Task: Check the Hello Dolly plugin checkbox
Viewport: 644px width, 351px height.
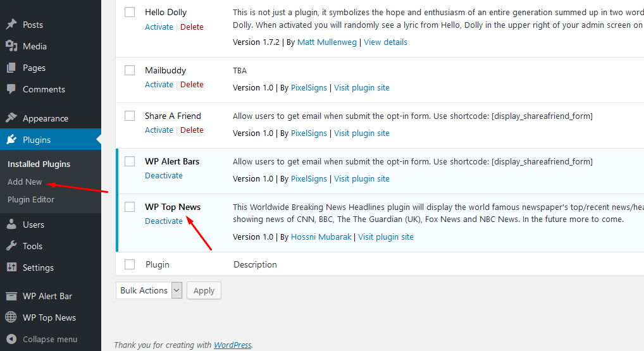Action: [130, 12]
